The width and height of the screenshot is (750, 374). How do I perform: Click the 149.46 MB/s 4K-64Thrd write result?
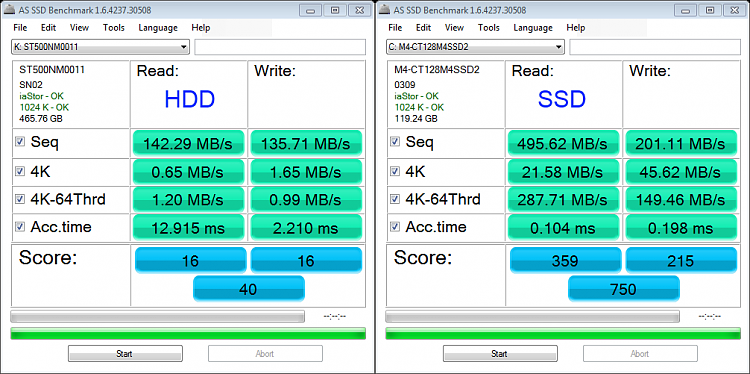[681, 199]
